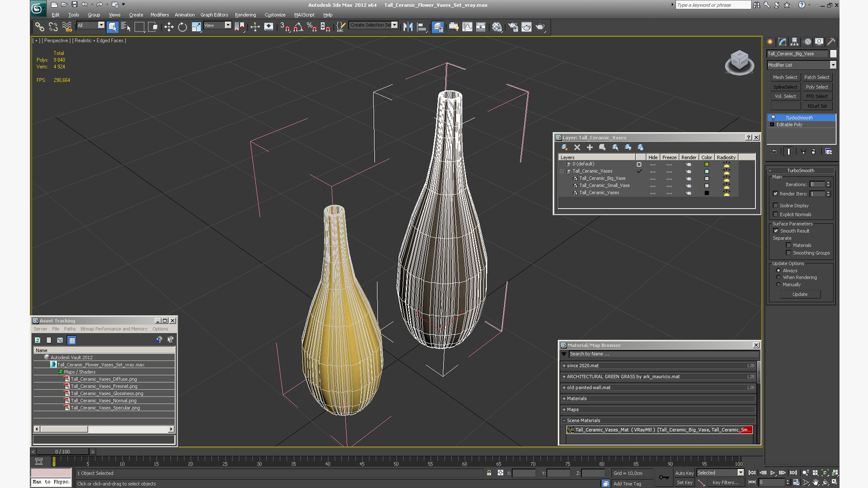Open the Hierarchy command panel tab
This screenshot has width=868, height=488.
794,42
